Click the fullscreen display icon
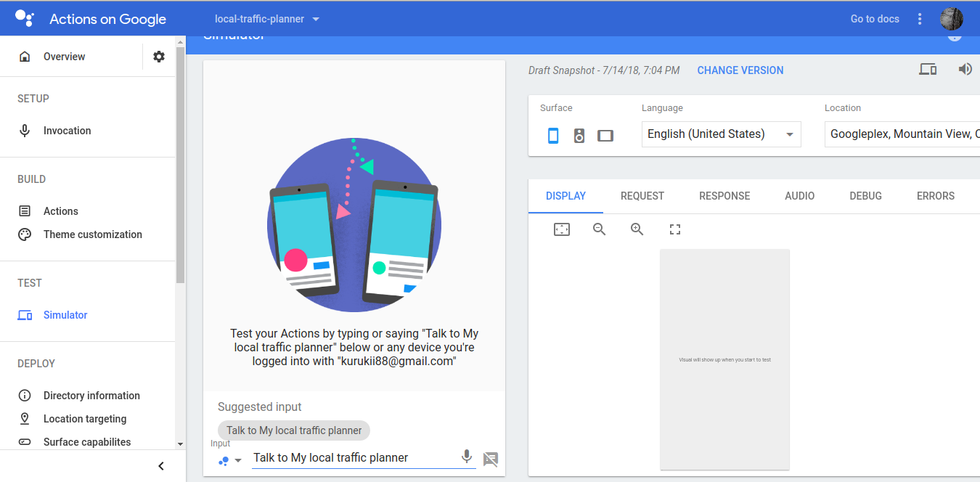980x482 pixels. (675, 229)
